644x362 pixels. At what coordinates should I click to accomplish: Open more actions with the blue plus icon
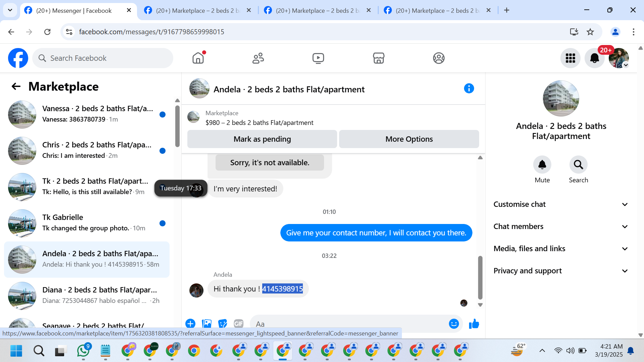[190, 323]
